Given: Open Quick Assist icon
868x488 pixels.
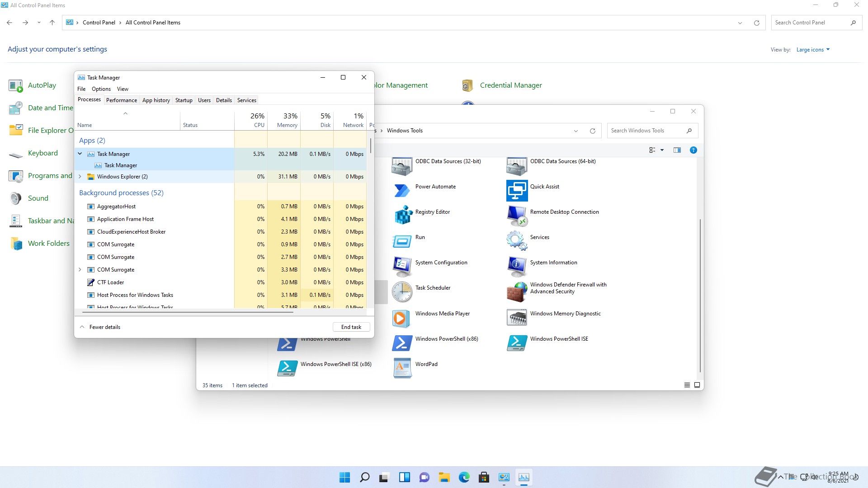Looking at the screenshot, I should coord(517,190).
